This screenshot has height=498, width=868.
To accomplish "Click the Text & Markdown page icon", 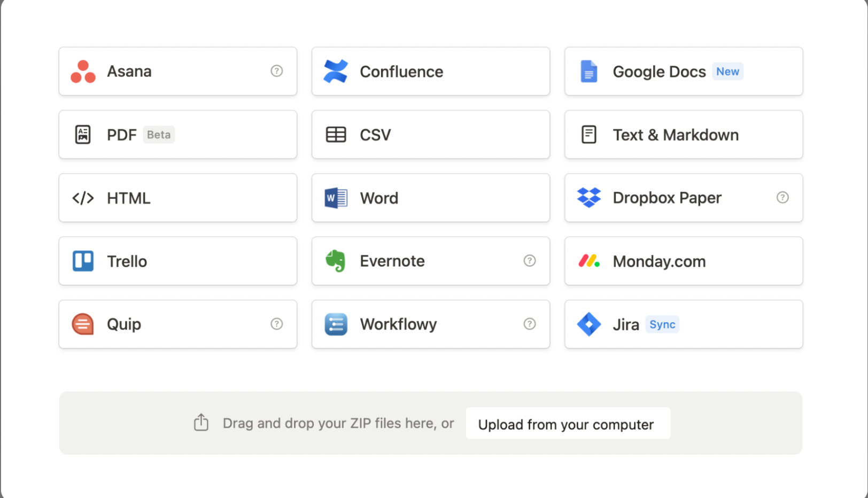I will [x=588, y=135].
